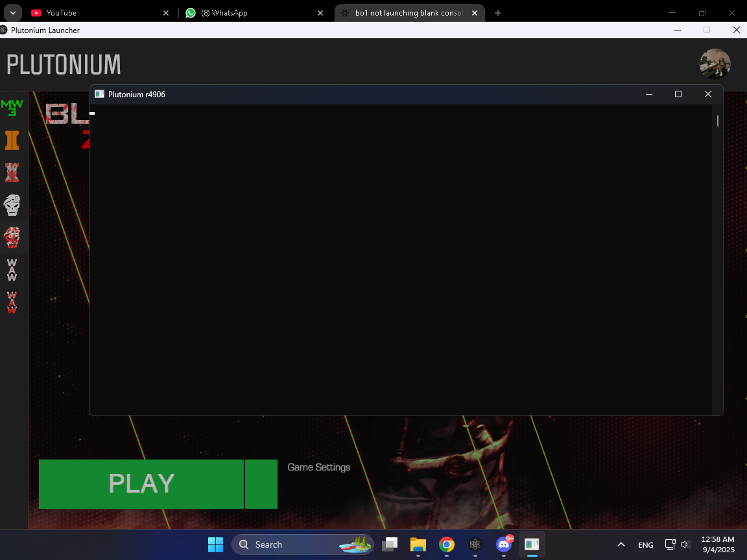Open Game Settings link
Screen dimensions: 747x560
coord(319,467)
